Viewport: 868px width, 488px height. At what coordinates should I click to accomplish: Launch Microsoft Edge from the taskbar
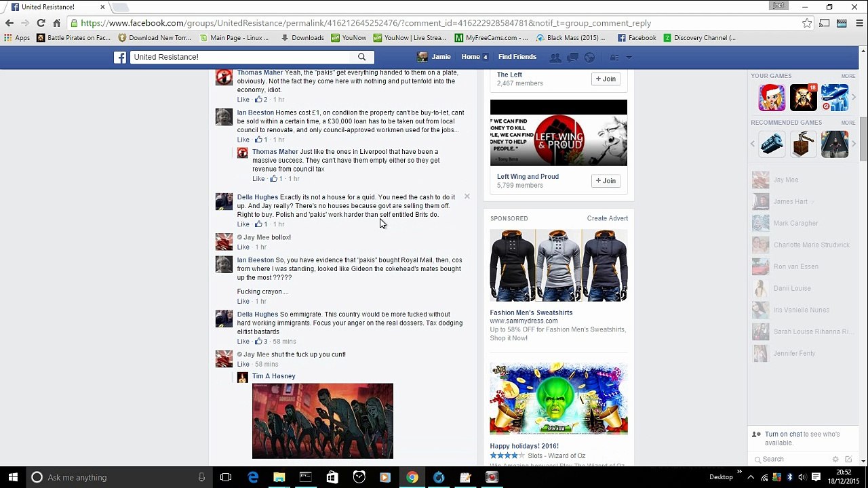pos(253,477)
